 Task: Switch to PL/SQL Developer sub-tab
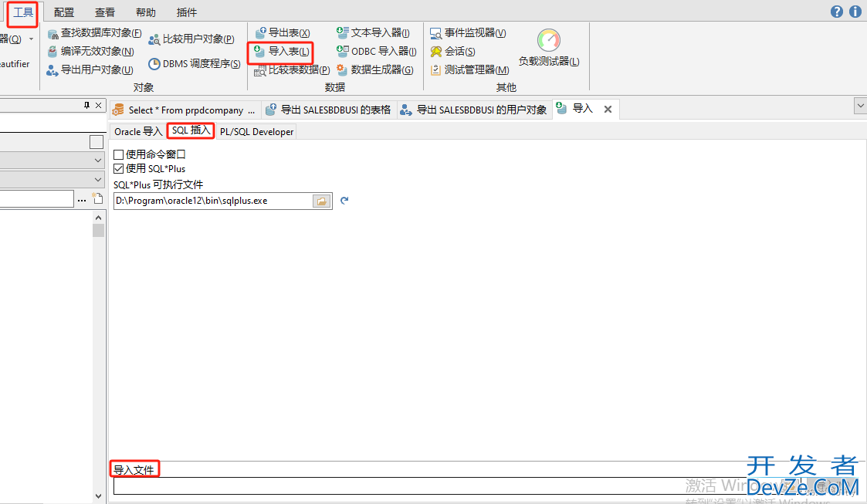(x=256, y=131)
